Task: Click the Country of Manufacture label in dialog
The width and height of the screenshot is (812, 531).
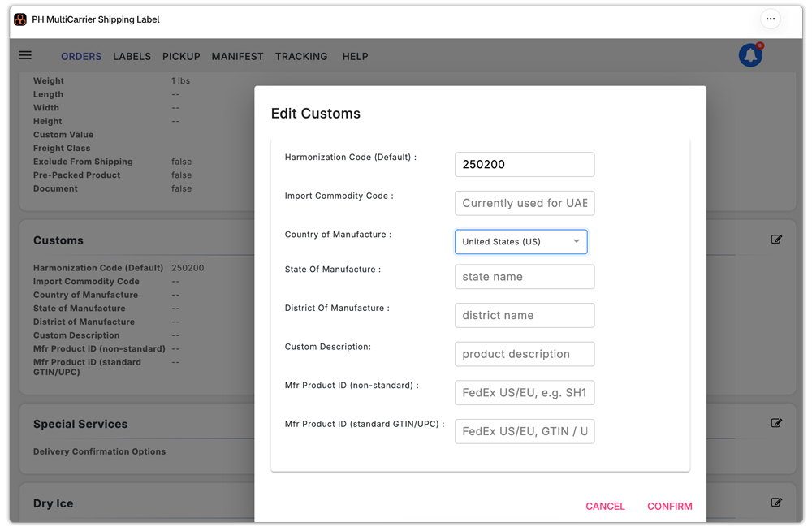Action: pyautogui.click(x=338, y=235)
